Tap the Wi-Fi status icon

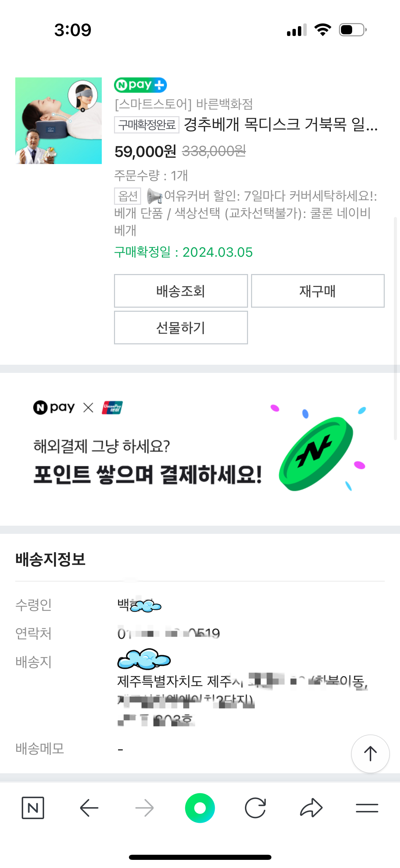coord(323,30)
